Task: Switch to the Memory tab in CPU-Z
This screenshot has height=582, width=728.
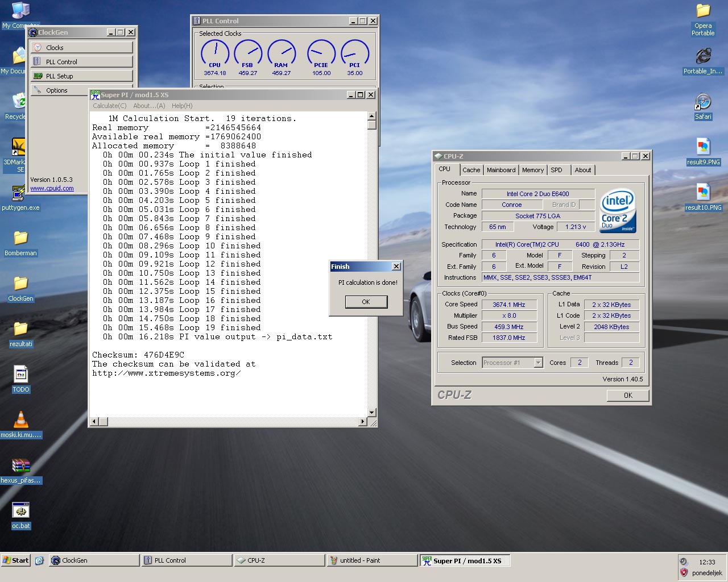Action: point(533,170)
